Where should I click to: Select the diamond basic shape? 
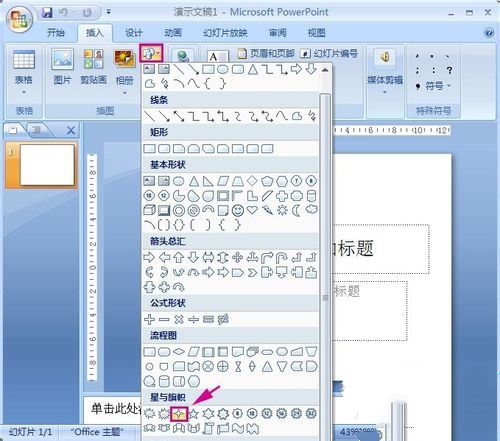252,181
